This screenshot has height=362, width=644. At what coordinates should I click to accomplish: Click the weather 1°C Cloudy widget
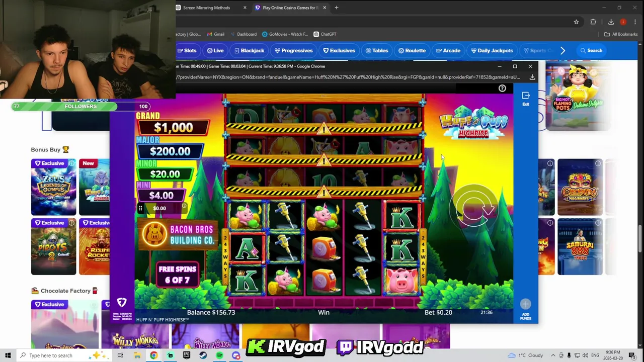pos(525,355)
